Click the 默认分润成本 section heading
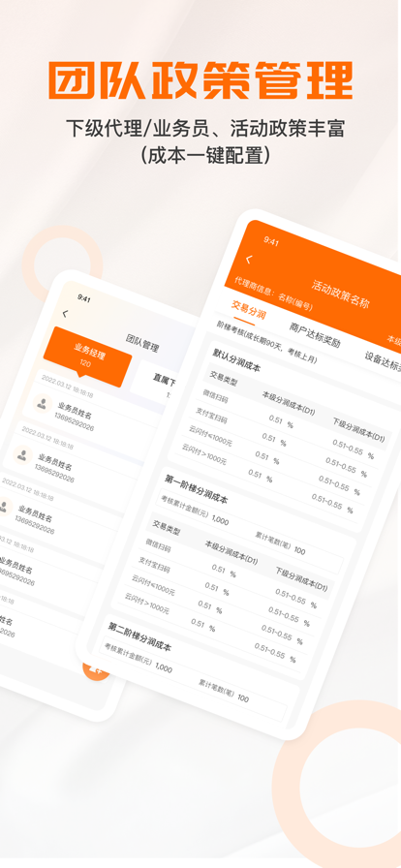401x868 pixels. 236,359
